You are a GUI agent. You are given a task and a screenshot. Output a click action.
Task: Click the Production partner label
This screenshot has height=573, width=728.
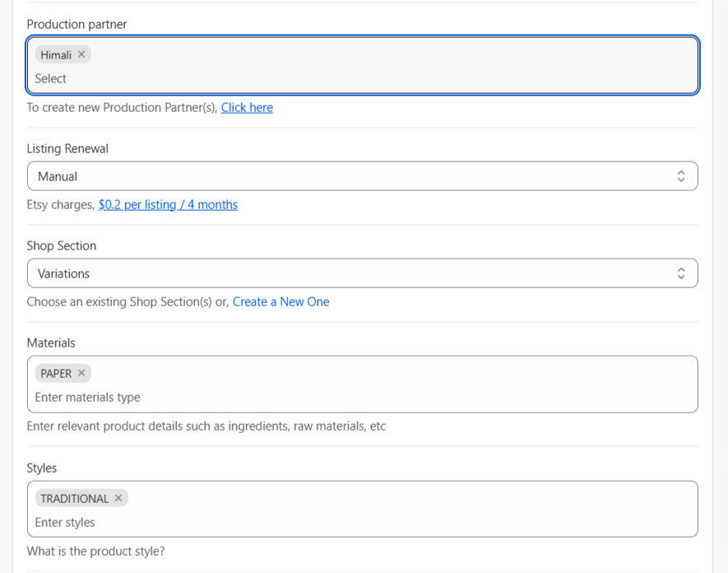[77, 24]
